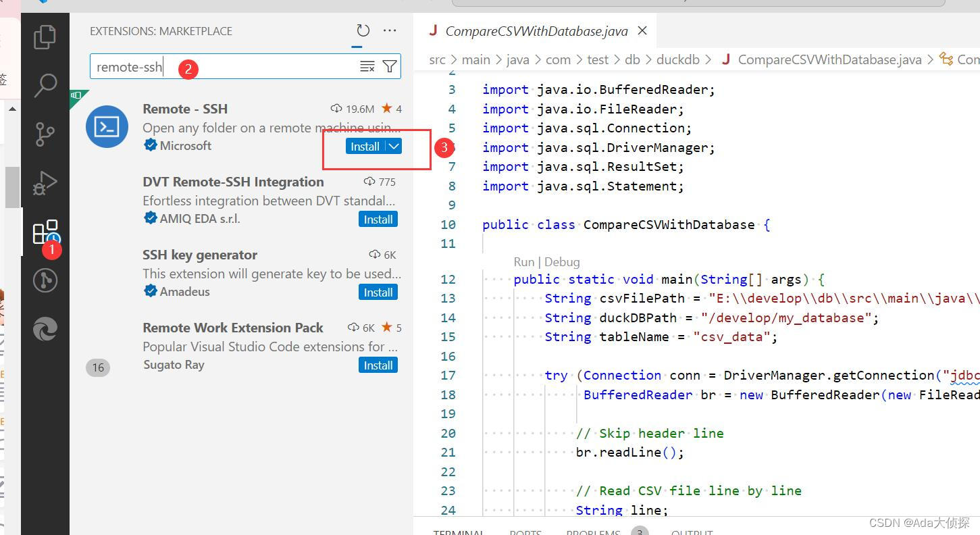Refresh the extensions marketplace list
980x535 pixels.
point(363,30)
